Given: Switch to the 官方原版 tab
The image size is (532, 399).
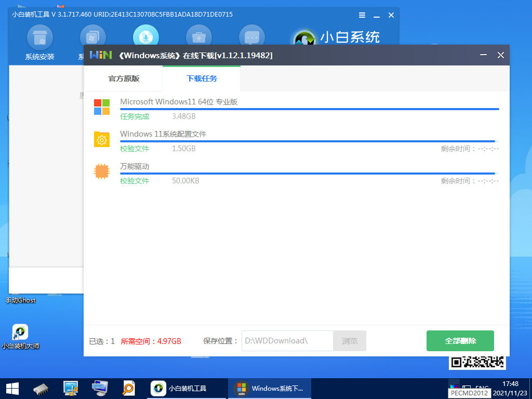Looking at the screenshot, I should [x=124, y=78].
